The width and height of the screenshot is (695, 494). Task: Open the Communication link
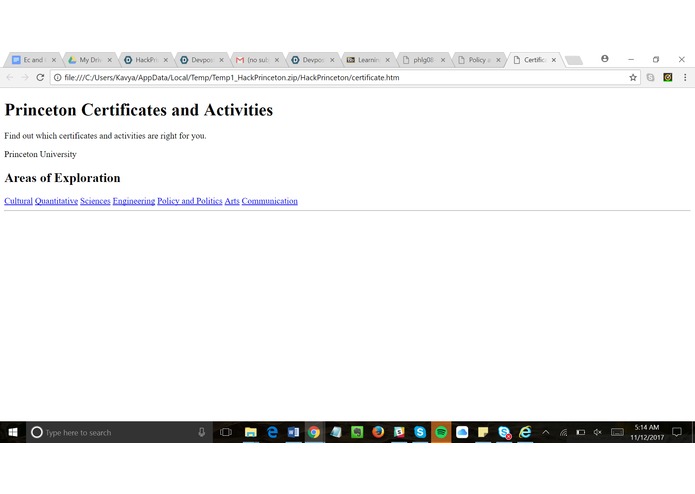pos(269,201)
